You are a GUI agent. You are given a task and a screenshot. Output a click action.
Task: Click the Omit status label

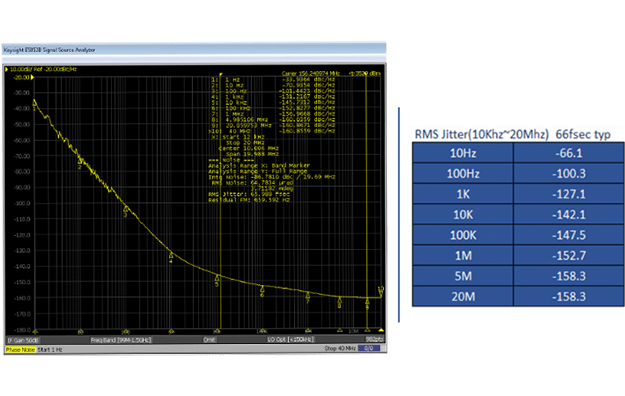209,340
